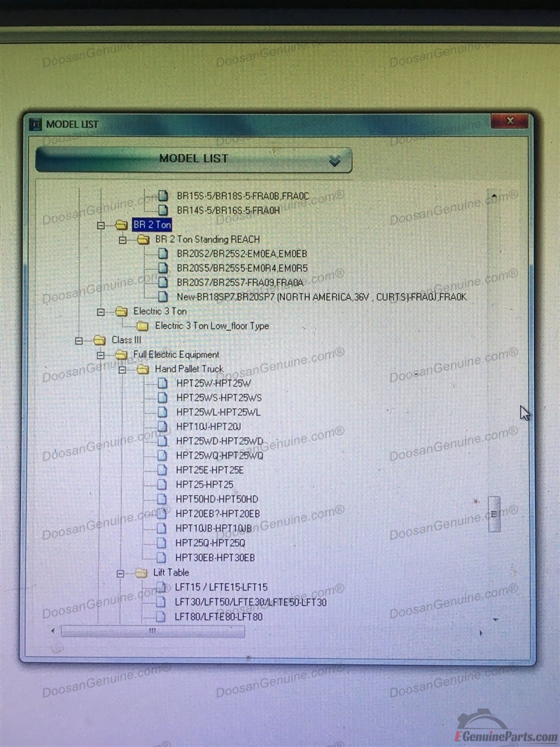Select the HPT25WQ-HPT25WQ model
Screen dimensions: 560x747
pyautogui.click(x=220, y=456)
